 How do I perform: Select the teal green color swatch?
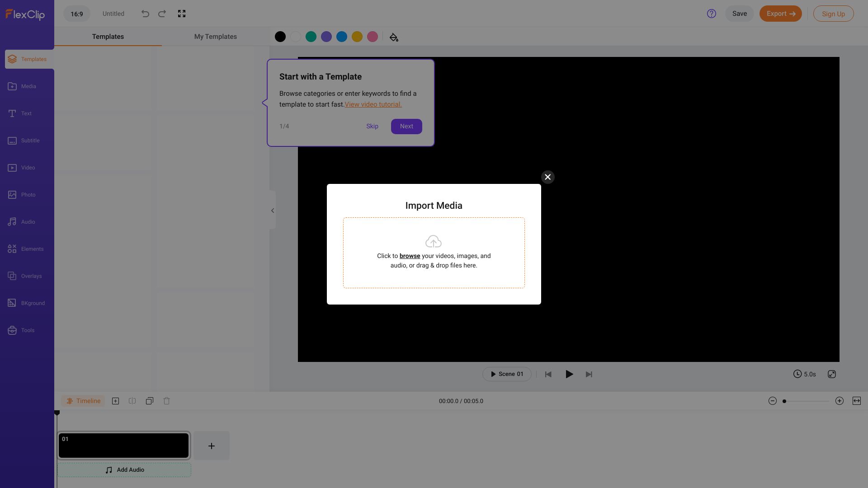311,37
